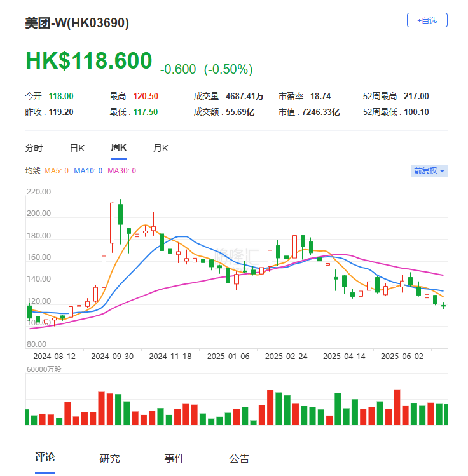Switch to the 日K chart tab
468x476 pixels.
tap(77, 148)
